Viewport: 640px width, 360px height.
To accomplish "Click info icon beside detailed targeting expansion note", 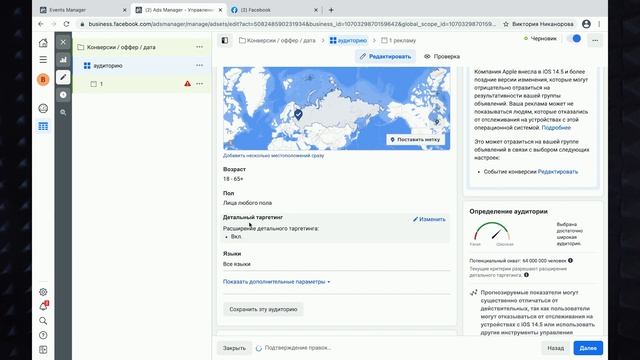I will click(x=526, y=275).
